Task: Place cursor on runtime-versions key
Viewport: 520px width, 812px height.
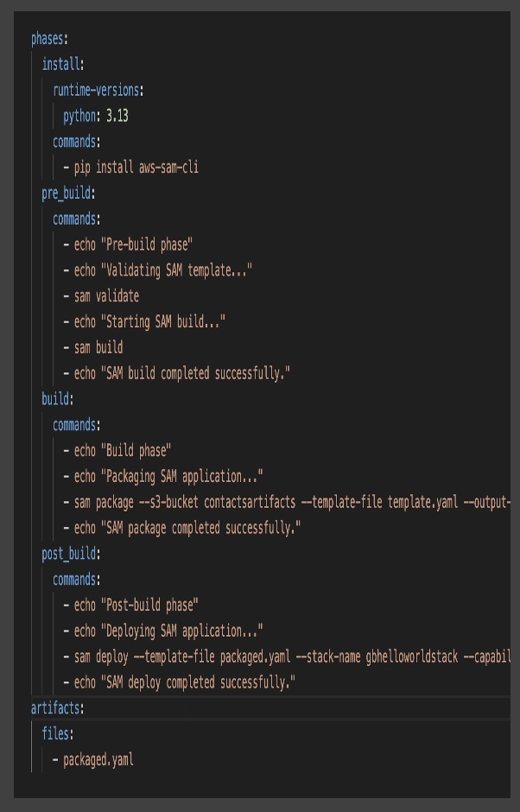Action: click(x=98, y=91)
